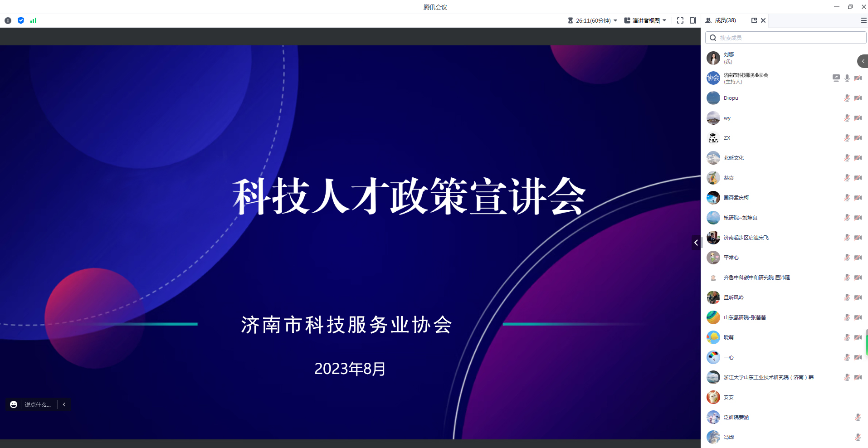This screenshot has width=868, height=448.
Task: Click the parachute avatar next to 一心
Action: pos(713,357)
